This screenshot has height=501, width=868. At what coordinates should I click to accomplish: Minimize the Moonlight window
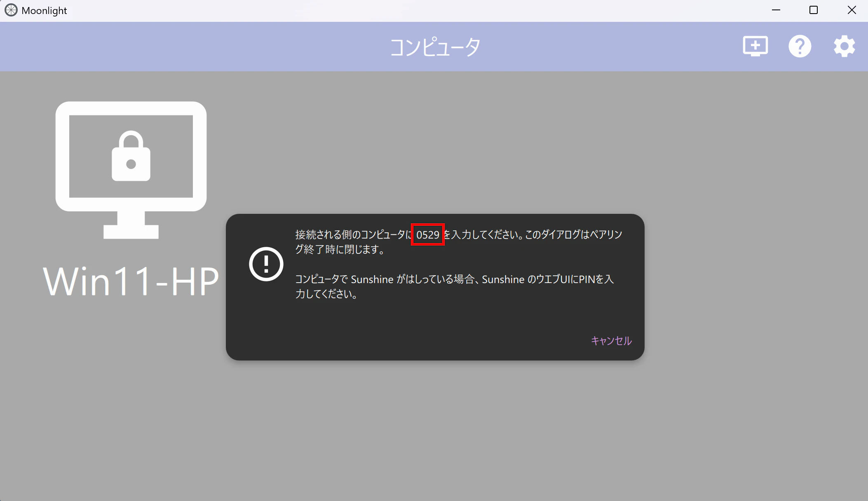[x=776, y=10]
